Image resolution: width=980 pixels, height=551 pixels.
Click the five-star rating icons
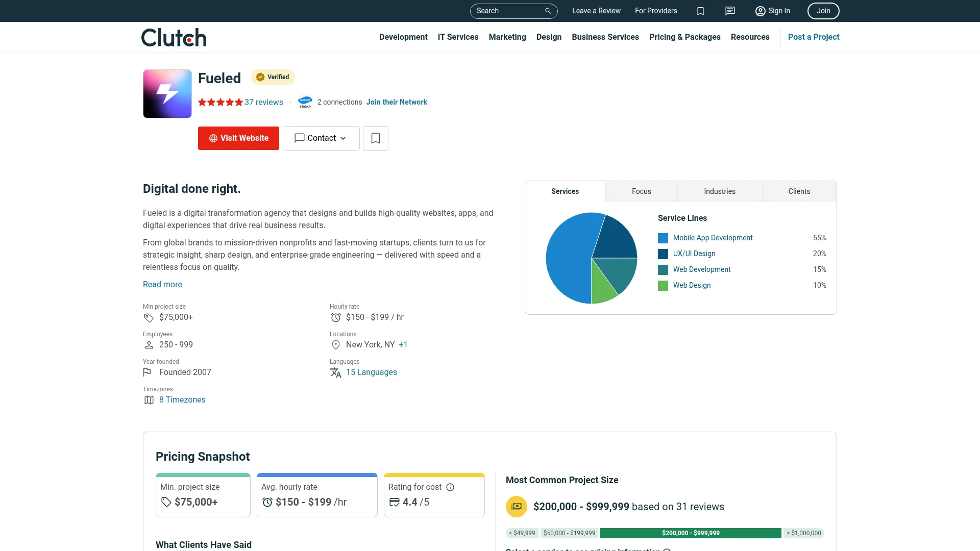(x=220, y=102)
